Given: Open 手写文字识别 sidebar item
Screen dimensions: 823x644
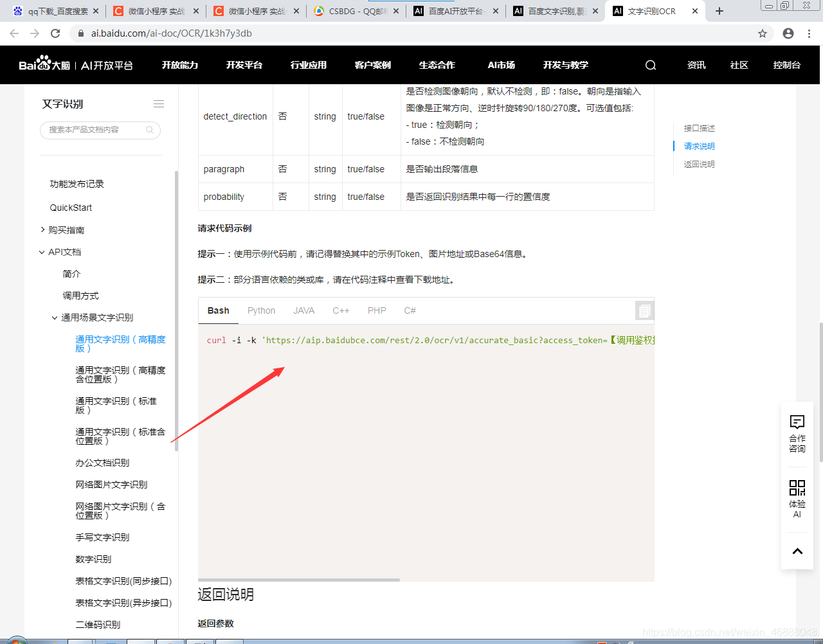Looking at the screenshot, I should coord(102,537).
